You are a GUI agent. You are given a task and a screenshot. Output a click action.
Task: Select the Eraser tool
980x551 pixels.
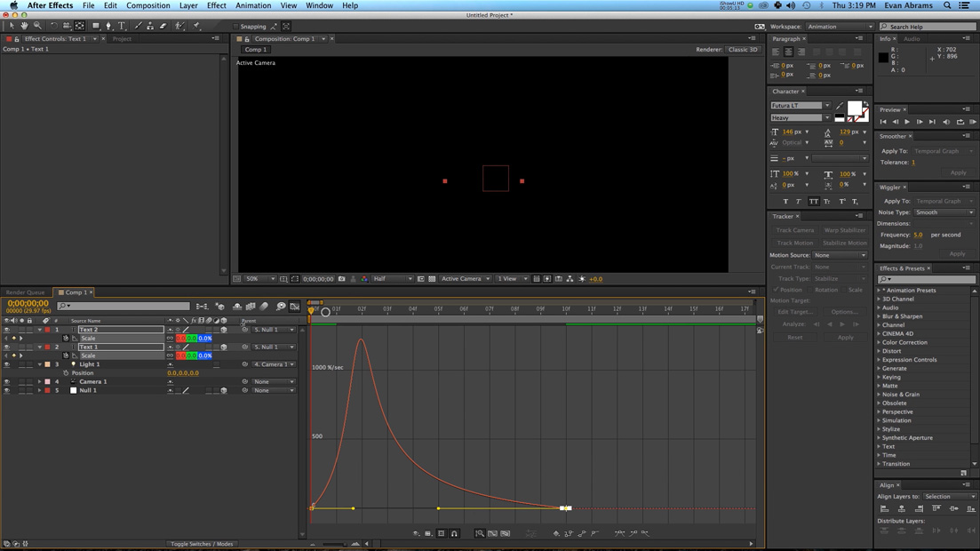(x=163, y=26)
